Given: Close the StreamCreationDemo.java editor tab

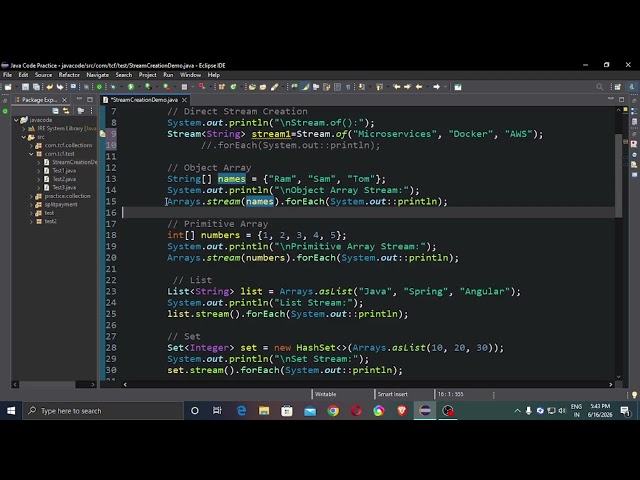Looking at the screenshot, I should [184, 100].
